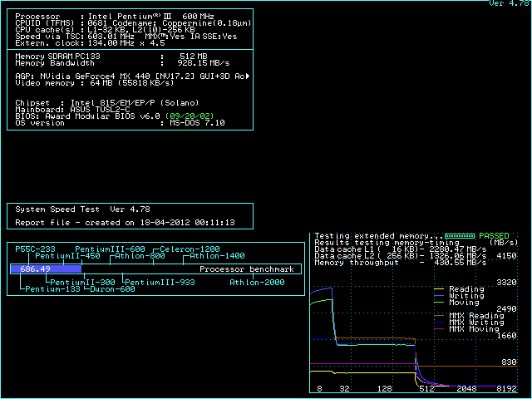This screenshot has width=532, height=399.
Task: Click the 'System Speed Test Ver 4.78' title
Action: [82, 209]
